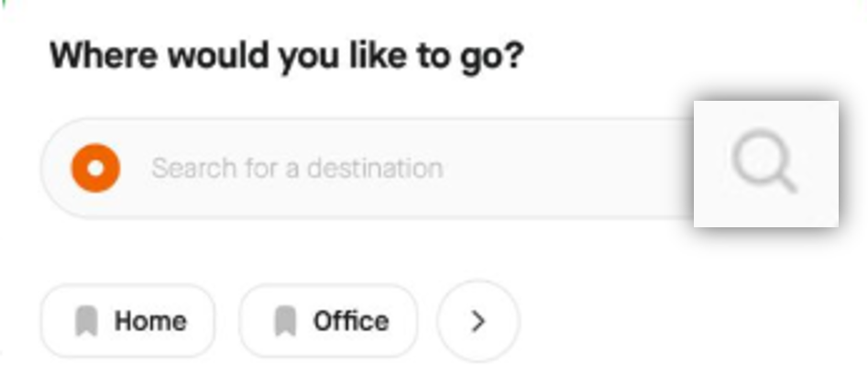Viewport: 868px width, 373px height.
Task: Click the bookmark icon beside Office
Action: click(286, 322)
